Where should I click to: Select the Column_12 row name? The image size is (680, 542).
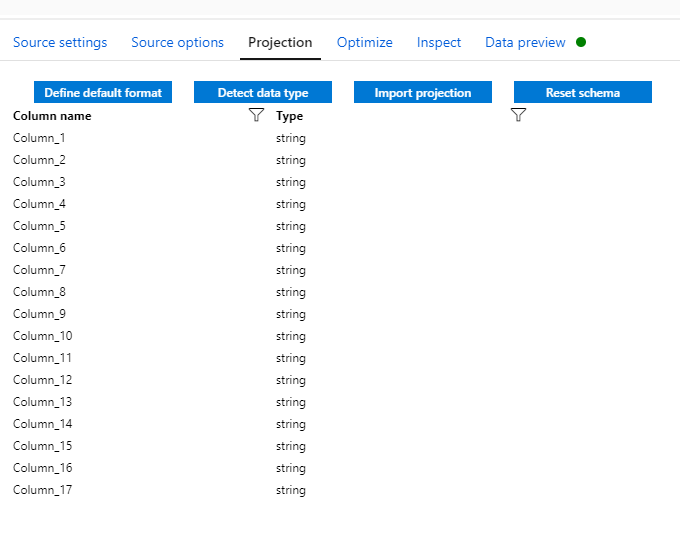point(42,380)
